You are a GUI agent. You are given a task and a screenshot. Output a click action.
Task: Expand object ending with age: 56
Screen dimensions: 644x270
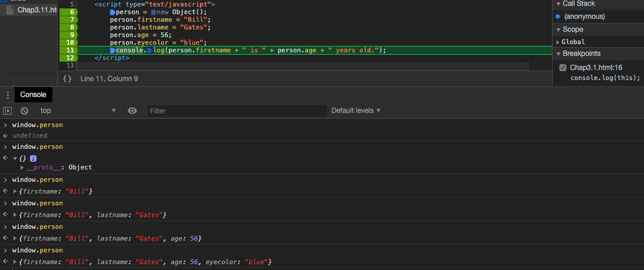pyautogui.click(x=15, y=238)
